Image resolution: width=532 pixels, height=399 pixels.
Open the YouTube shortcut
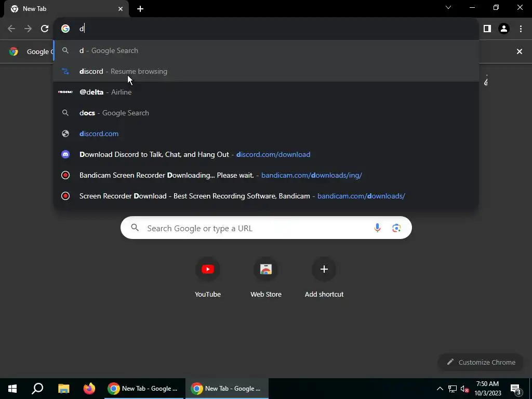[x=208, y=278]
